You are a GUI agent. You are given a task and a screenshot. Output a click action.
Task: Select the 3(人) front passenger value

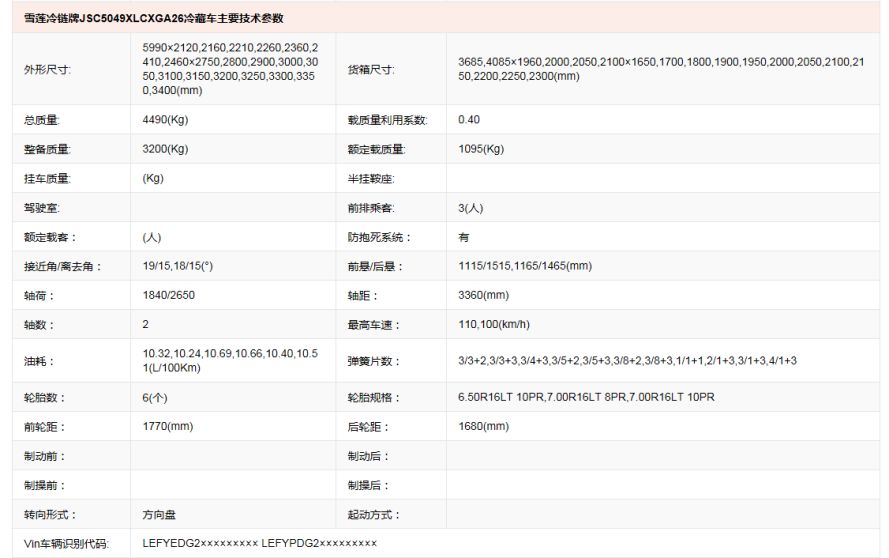tap(470, 208)
